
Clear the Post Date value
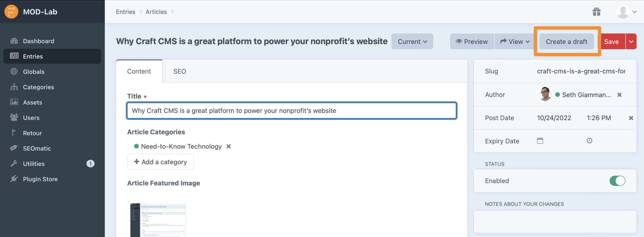631,118
